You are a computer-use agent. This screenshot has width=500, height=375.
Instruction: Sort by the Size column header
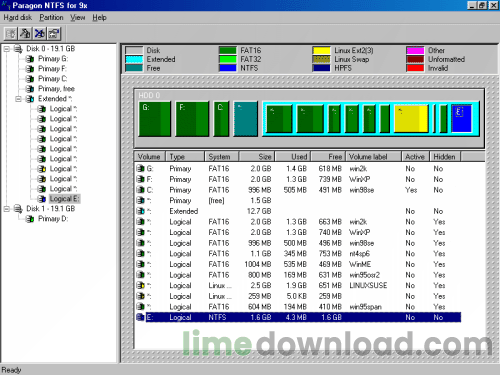point(256,157)
